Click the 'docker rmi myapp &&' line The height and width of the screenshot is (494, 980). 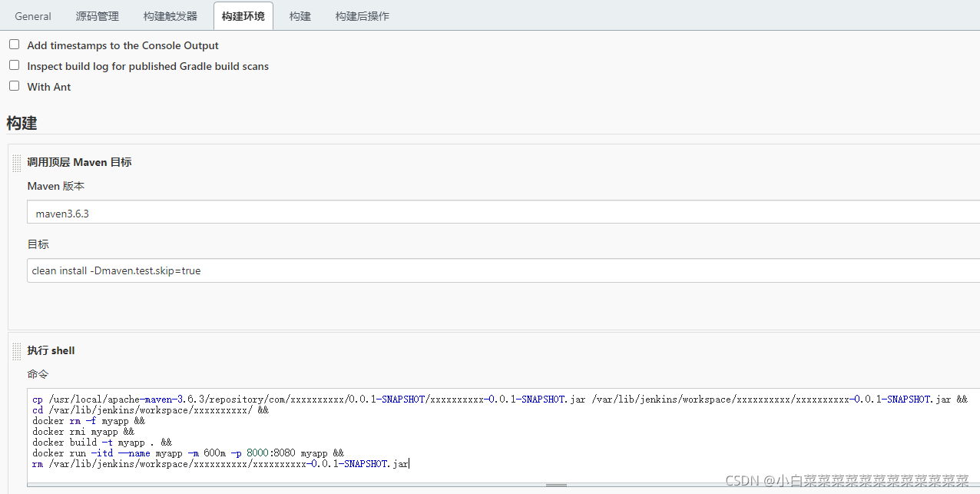pyautogui.click(x=83, y=432)
